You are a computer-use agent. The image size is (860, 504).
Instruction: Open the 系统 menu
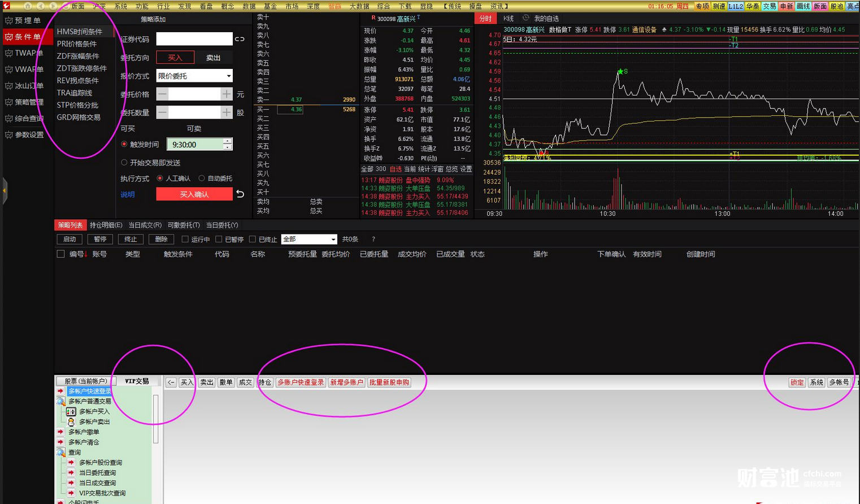121,6
